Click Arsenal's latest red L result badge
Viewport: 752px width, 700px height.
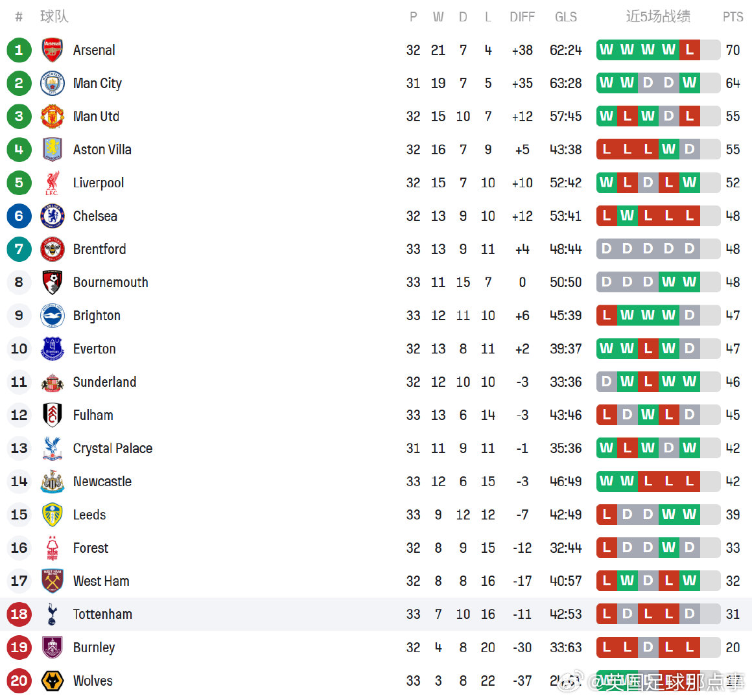tap(689, 50)
